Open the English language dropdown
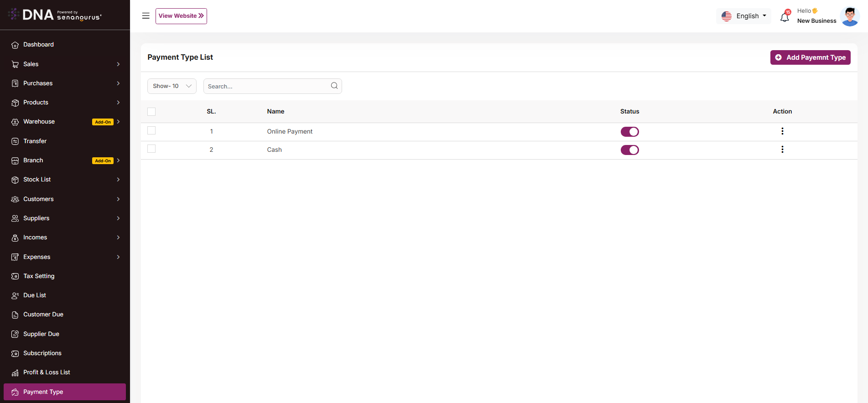 point(744,16)
